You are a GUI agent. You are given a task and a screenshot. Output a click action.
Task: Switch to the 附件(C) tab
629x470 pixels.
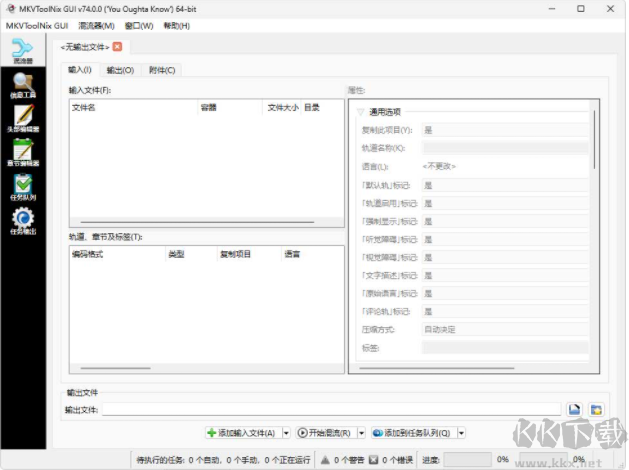click(162, 70)
